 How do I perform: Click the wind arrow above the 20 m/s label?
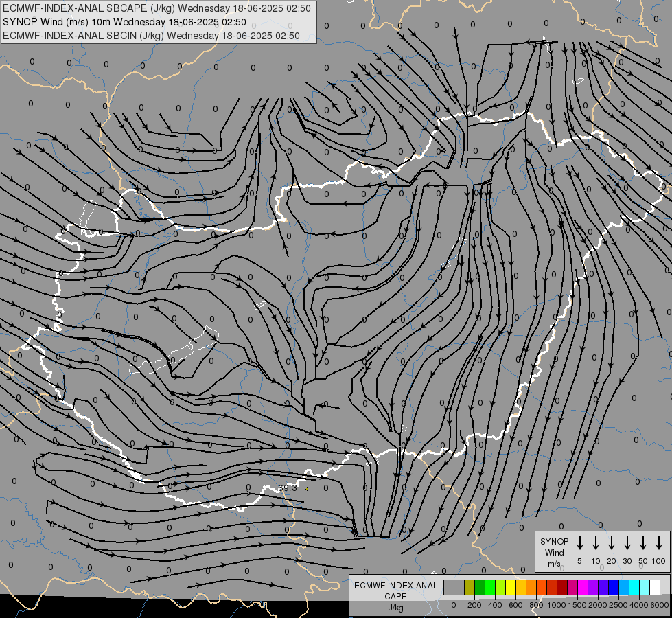[x=612, y=543]
